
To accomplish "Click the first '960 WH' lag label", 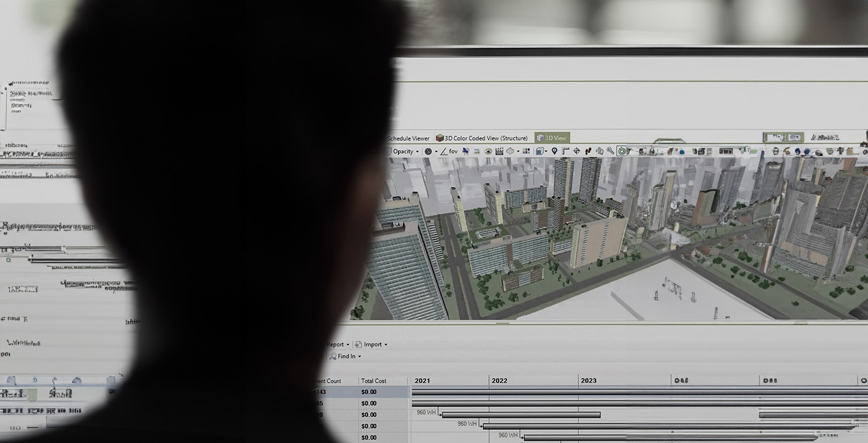I will (426, 412).
